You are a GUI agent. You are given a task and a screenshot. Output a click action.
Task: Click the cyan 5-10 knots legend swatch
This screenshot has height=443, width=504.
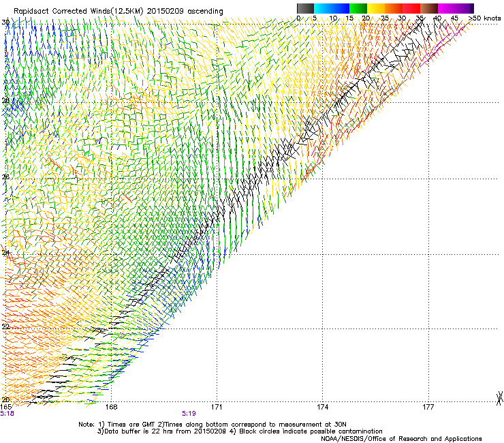point(323,8)
